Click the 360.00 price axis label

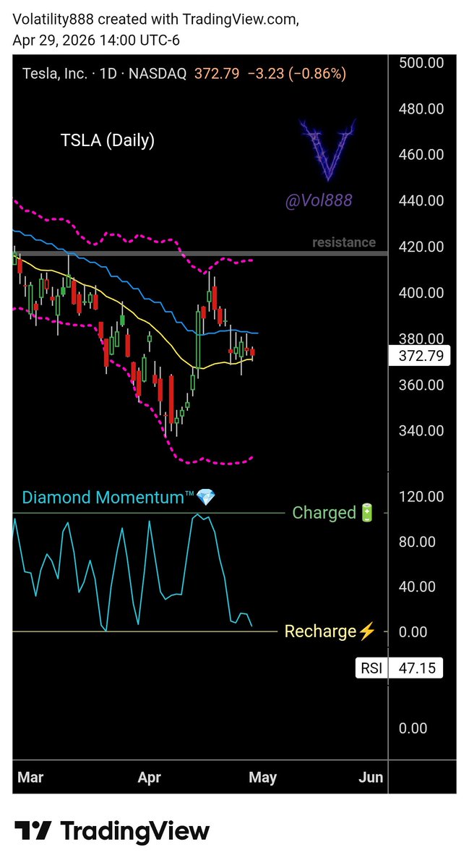coord(421,385)
